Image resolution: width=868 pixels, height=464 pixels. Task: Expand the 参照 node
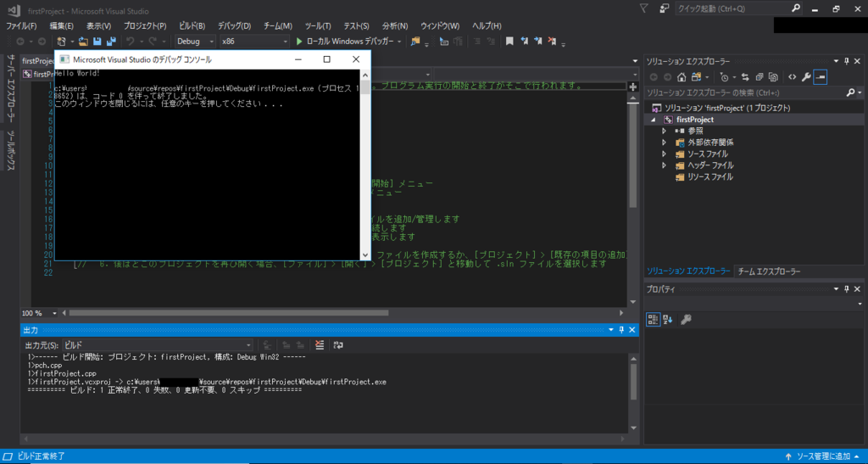tap(665, 131)
